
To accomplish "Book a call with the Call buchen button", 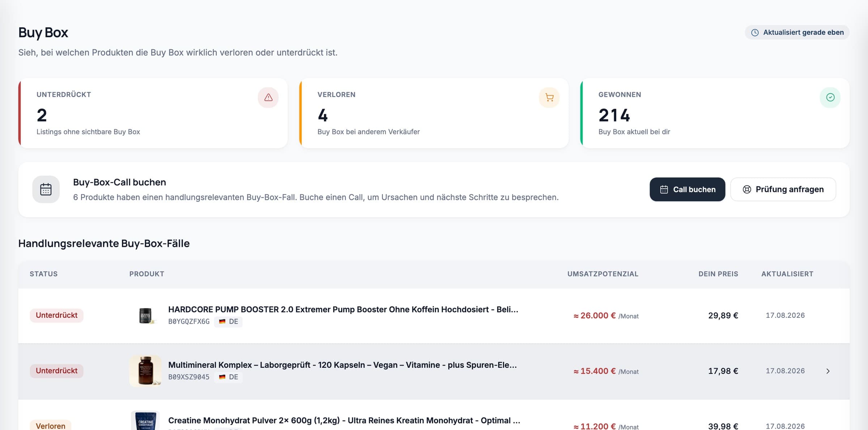I will click(687, 189).
